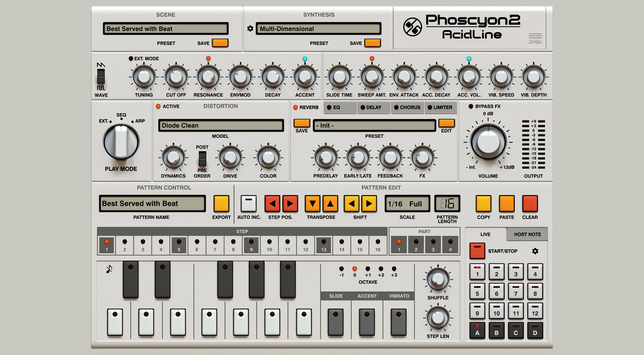The width and height of the screenshot is (644, 355).
Task: Select step 9 in the sequencer
Action: pyautogui.click(x=251, y=245)
